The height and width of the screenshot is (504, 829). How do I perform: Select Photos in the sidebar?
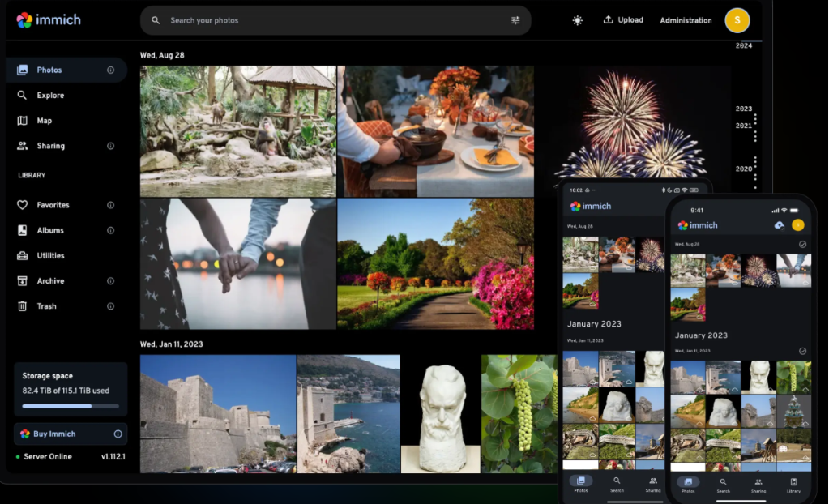click(x=66, y=70)
